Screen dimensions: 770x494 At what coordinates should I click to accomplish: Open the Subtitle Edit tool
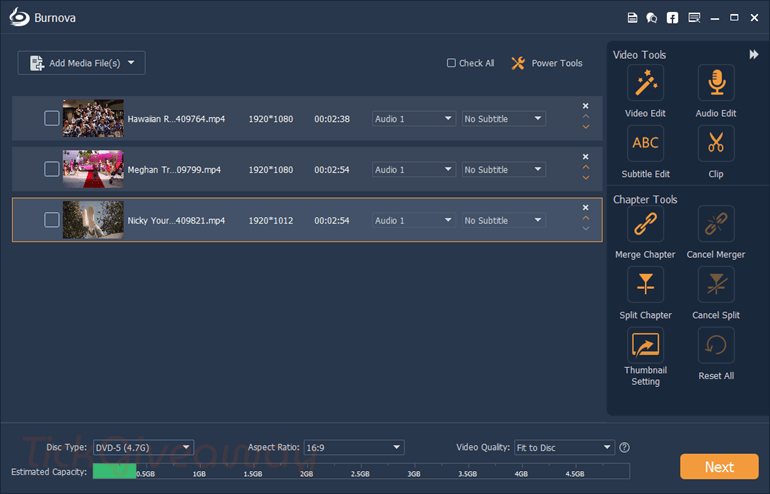pyautogui.click(x=645, y=143)
